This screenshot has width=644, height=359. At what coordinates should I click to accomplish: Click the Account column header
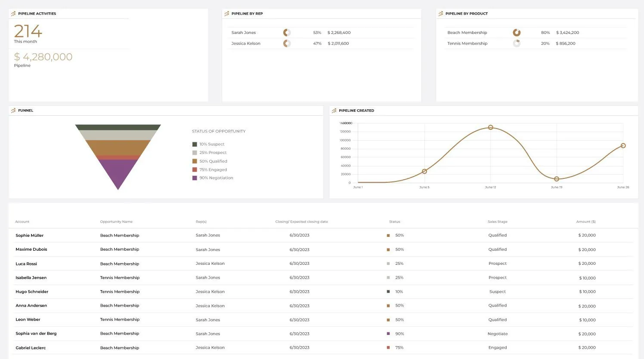click(22, 222)
